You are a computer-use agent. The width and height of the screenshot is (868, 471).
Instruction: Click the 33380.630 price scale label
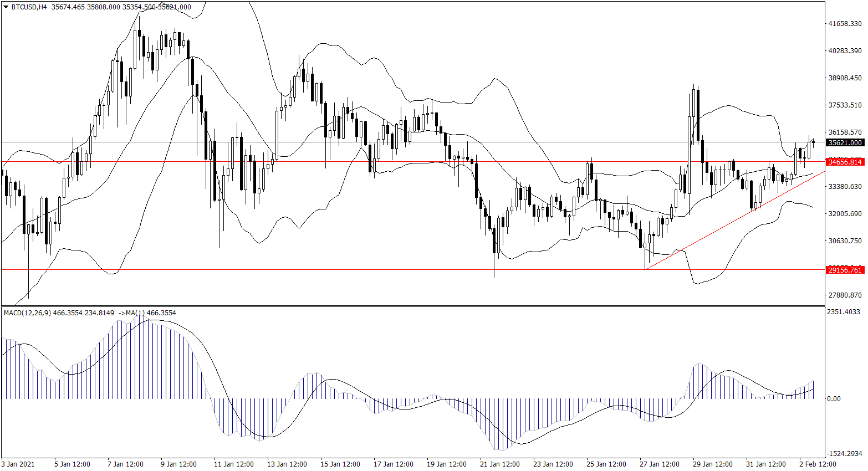(845, 187)
